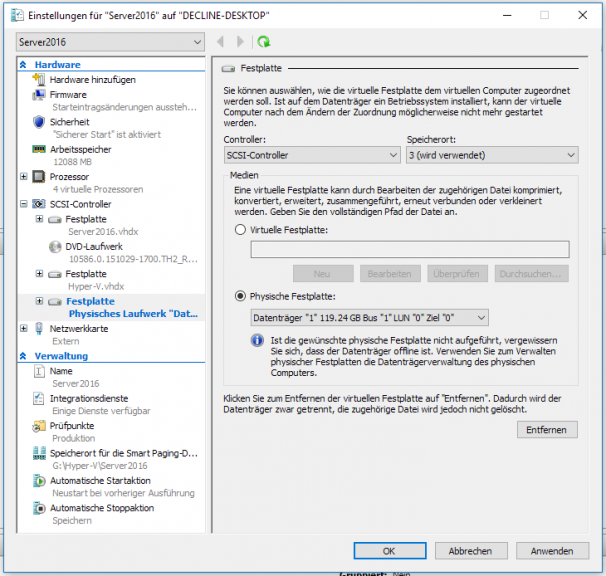Open the Speicherort dropdown
This screenshot has height=576, width=606.
pos(492,155)
